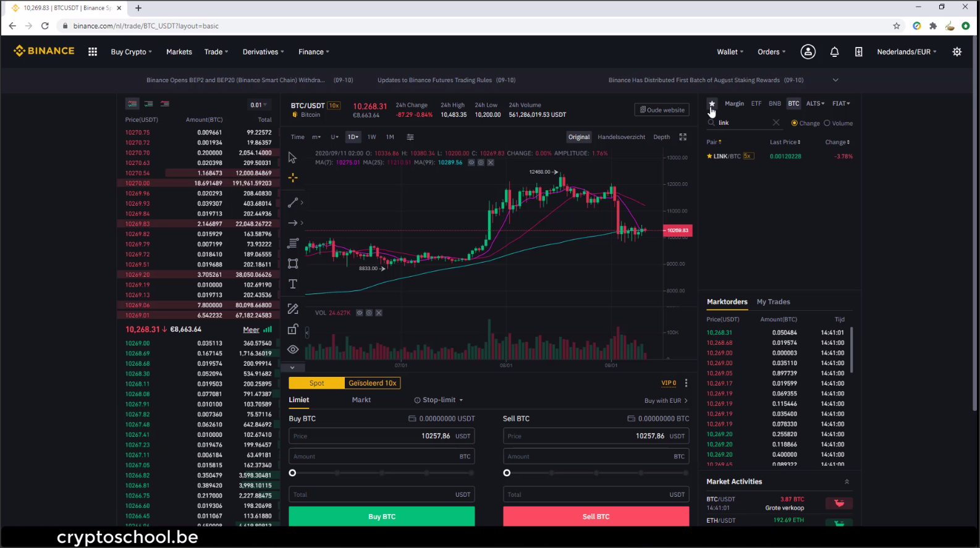Open the Finance dropdown menu
Viewport: 980px width, 548px height.
(314, 52)
